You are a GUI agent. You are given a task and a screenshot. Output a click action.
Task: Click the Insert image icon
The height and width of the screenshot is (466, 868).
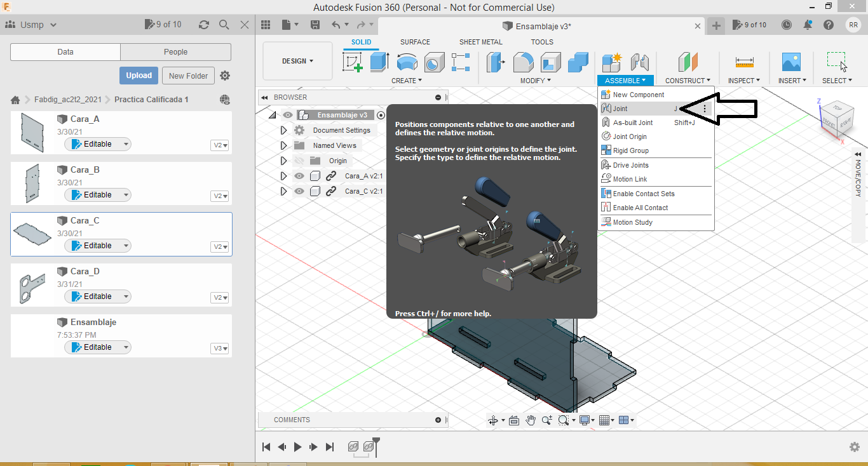tap(791, 62)
